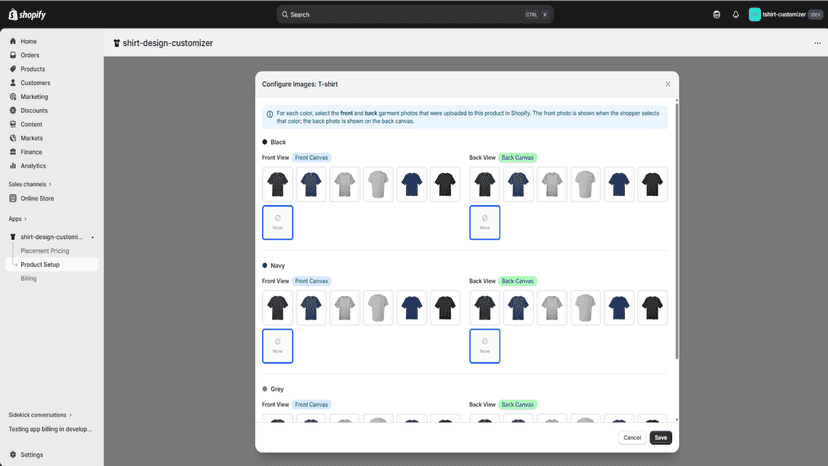Image resolution: width=828 pixels, height=466 pixels.
Task: Click the Search field
Action: tap(415, 15)
